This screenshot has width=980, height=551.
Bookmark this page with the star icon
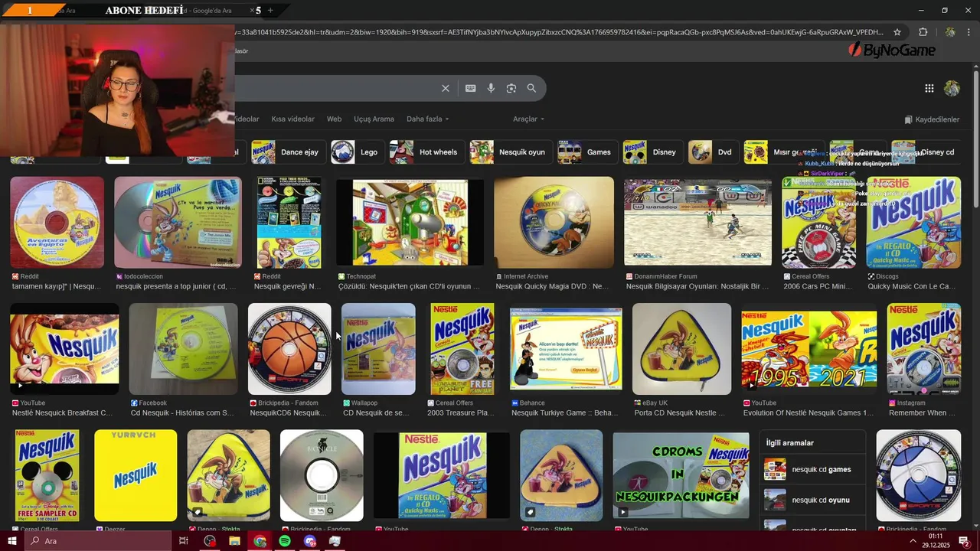pyautogui.click(x=897, y=32)
